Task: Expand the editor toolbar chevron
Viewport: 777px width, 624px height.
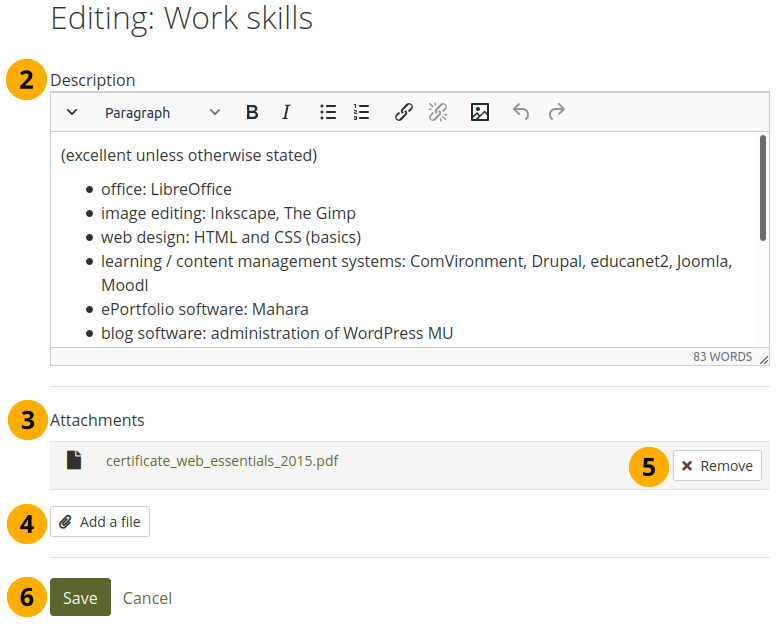Action: (72, 113)
